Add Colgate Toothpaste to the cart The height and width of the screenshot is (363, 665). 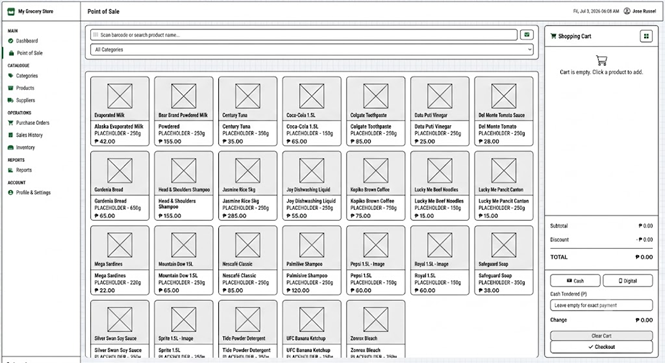pos(376,112)
